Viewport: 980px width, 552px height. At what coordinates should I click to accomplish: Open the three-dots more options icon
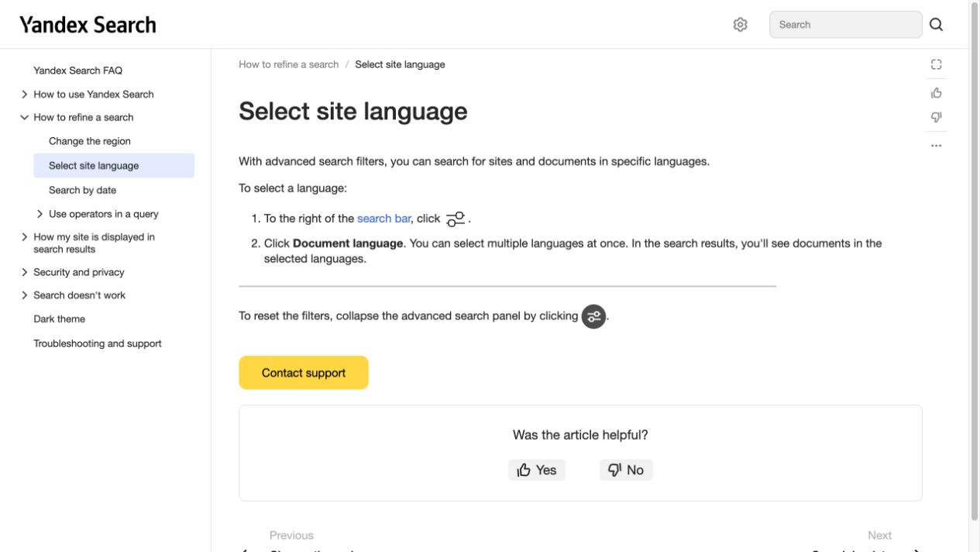point(936,146)
